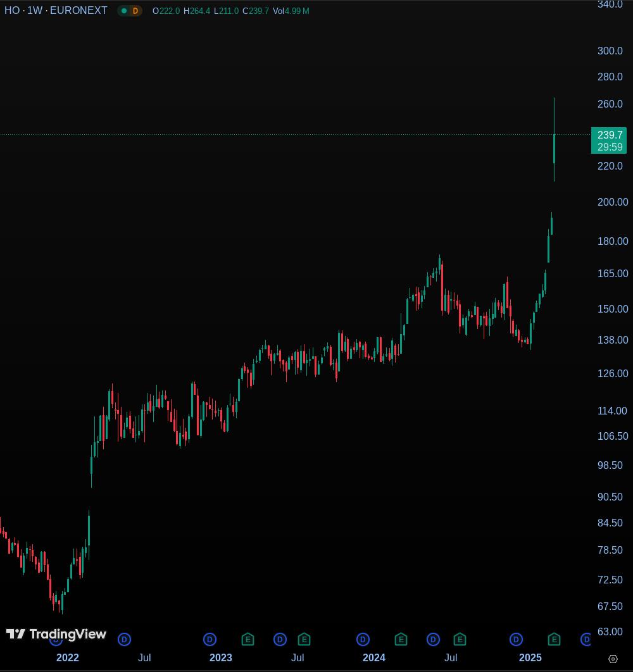The height and width of the screenshot is (672, 633).
Task: Click the 106.50 price axis label
Action: (612, 436)
